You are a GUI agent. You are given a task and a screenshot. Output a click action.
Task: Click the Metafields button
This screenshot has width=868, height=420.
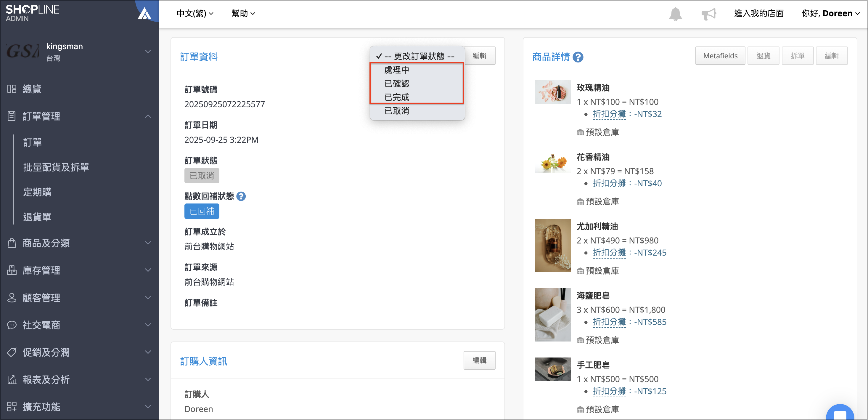(x=720, y=56)
